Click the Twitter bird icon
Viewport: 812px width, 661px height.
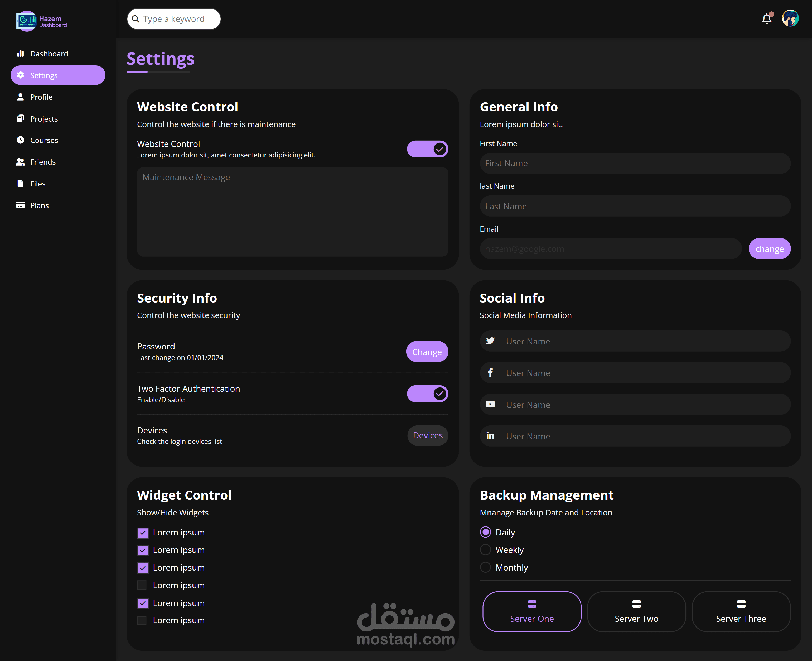(490, 341)
